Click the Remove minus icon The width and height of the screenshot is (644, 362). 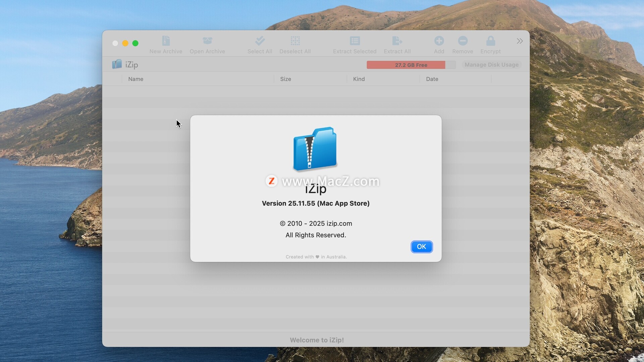[x=463, y=41]
